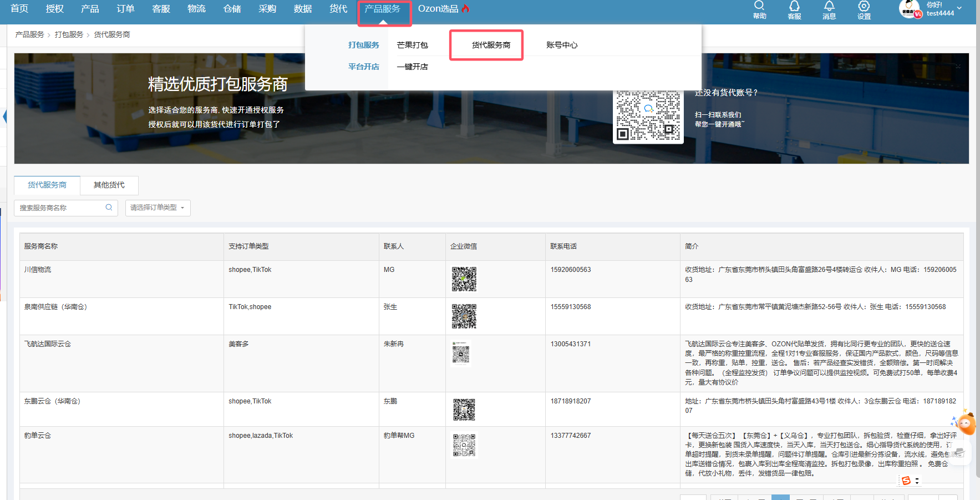The height and width of the screenshot is (500, 980).
Task: Open the 豹单云仓 provider name
Action: 37,436
